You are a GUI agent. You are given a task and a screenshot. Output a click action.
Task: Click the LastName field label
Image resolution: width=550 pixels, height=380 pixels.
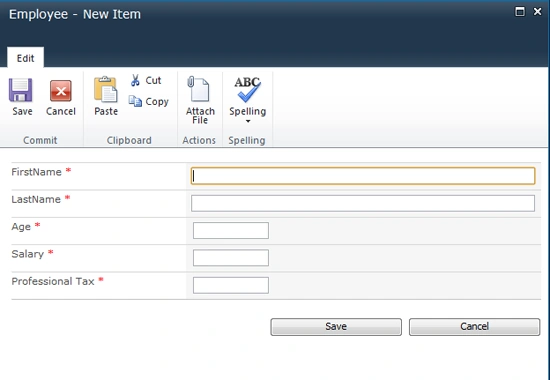click(36, 199)
